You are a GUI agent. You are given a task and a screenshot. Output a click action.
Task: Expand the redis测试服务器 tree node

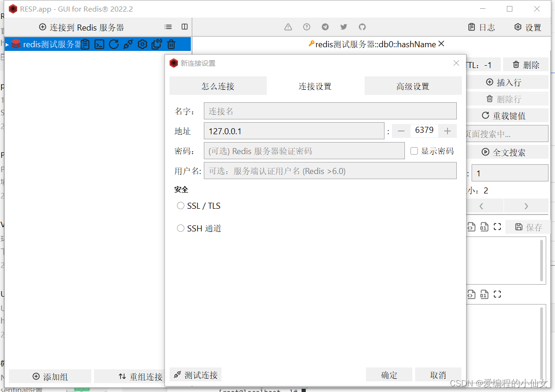7,44
